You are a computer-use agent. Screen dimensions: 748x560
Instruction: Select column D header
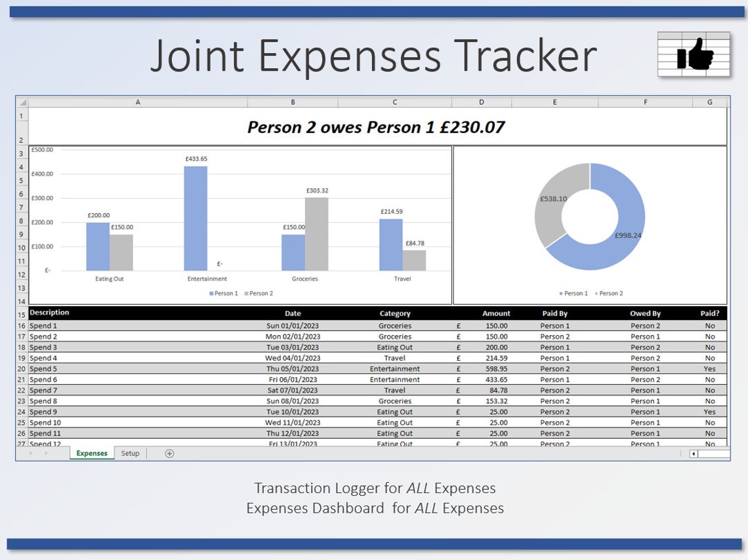482,102
